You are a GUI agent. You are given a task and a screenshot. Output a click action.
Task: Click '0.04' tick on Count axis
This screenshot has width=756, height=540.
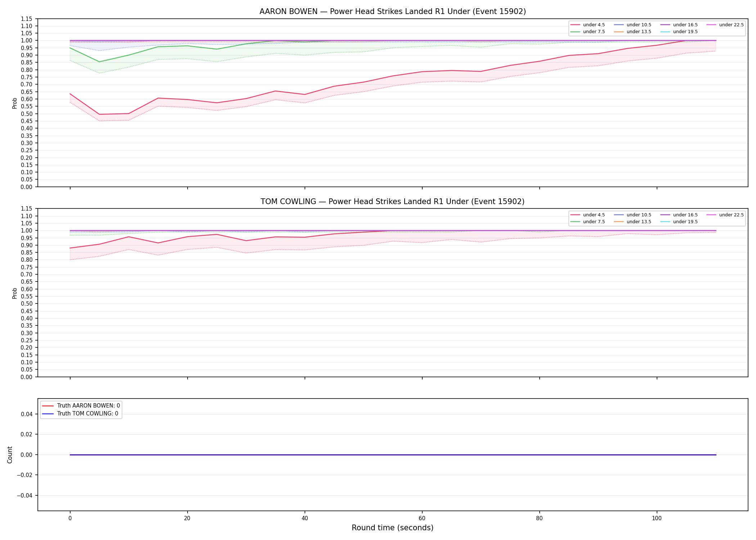27,414
